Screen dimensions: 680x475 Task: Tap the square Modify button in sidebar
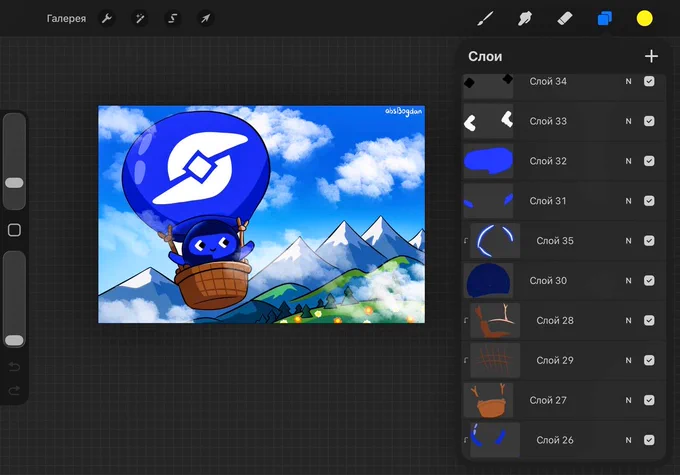(14, 230)
